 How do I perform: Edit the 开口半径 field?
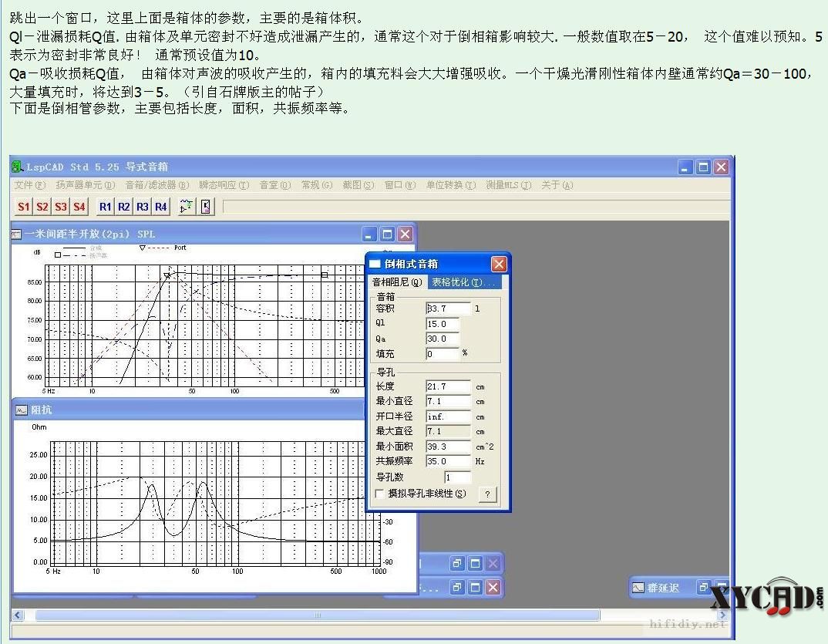coord(448,416)
